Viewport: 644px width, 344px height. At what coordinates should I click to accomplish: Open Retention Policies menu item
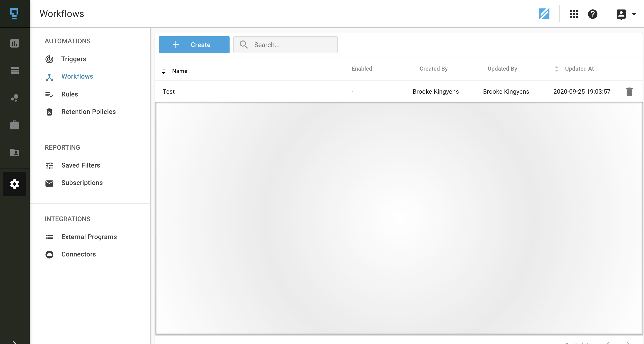(x=88, y=112)
